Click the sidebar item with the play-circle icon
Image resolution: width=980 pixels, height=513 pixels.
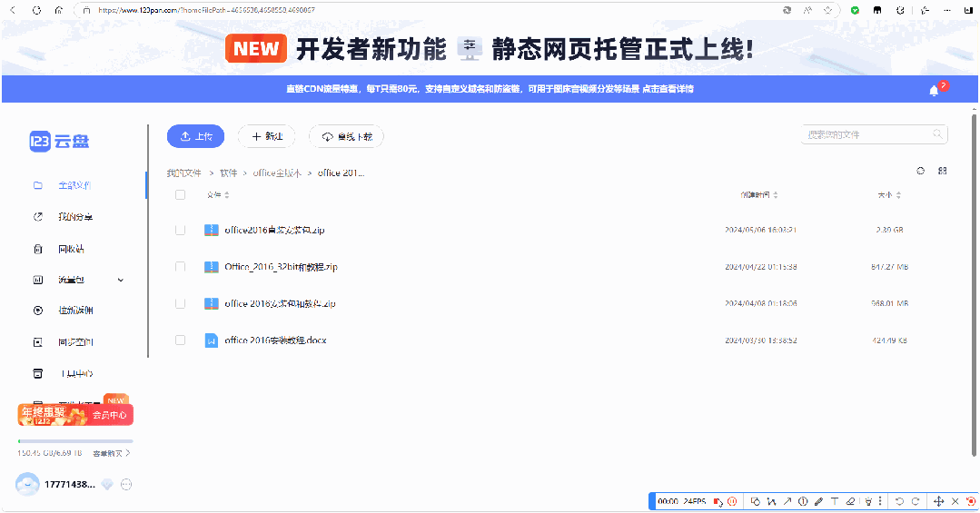[75, 311]
